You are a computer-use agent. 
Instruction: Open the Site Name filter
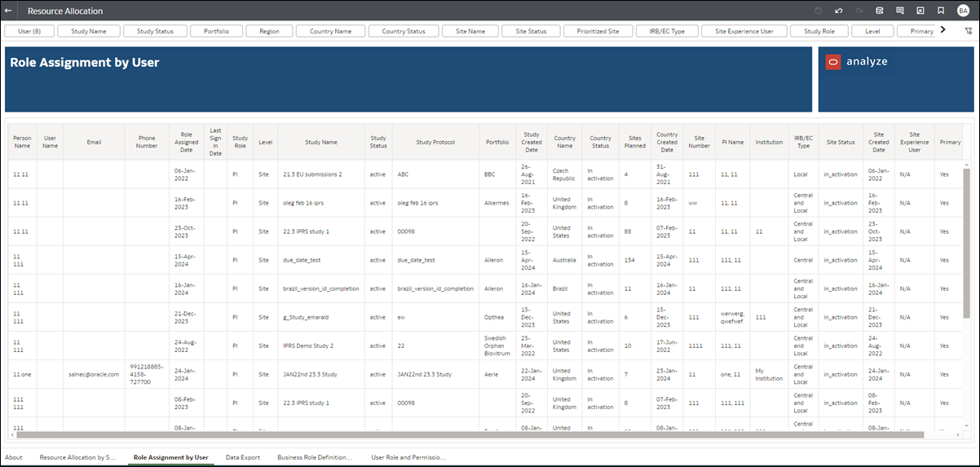pos(470,31)
